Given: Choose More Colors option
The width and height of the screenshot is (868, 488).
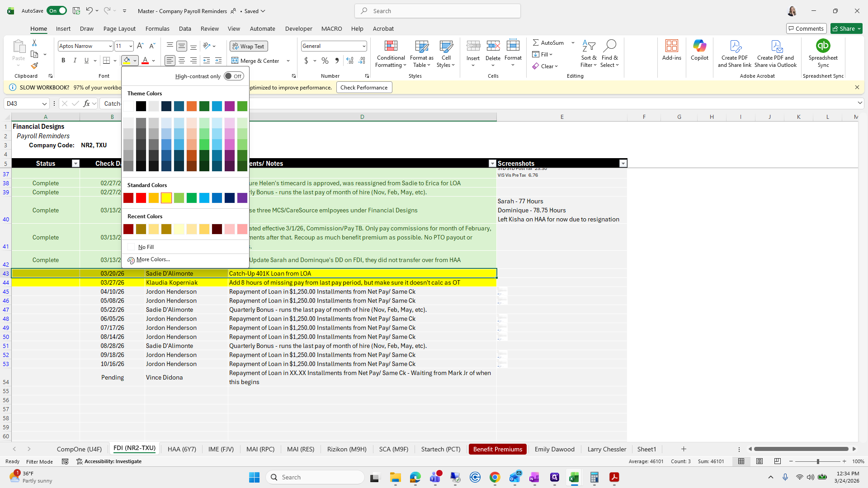Looking at the screenshot, I should (153, 260).
